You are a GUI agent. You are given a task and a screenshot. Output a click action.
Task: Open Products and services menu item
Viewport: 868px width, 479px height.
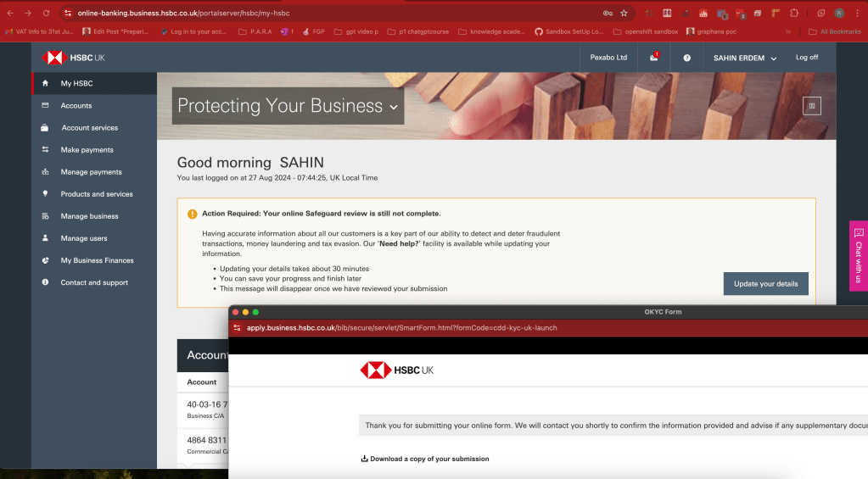click(x=94, y=194)
